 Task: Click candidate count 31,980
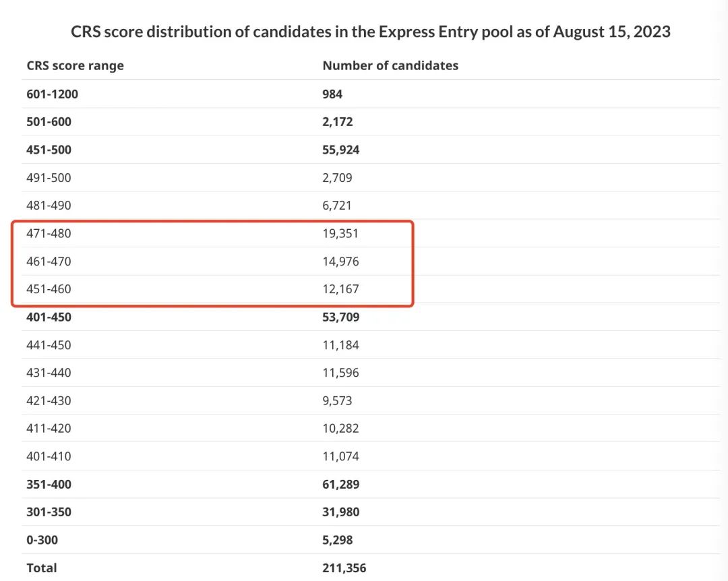tap(341, 512)
